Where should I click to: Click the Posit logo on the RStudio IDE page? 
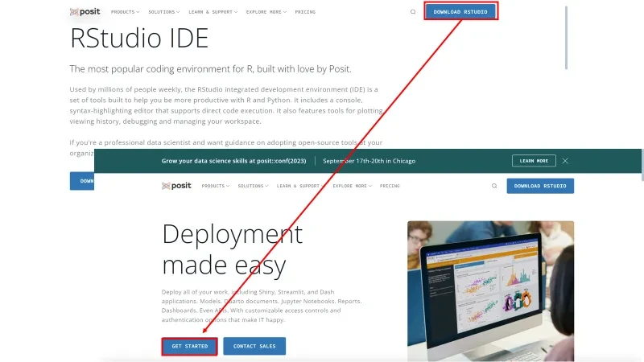pos(85,12)
